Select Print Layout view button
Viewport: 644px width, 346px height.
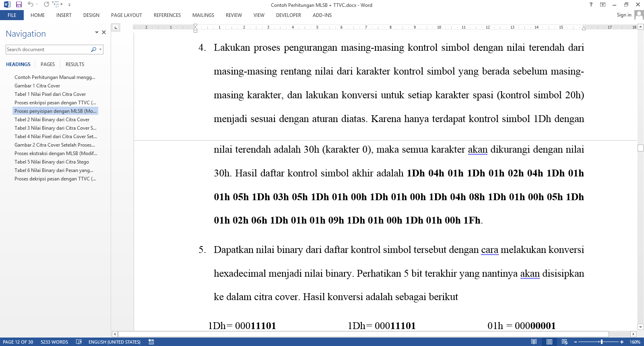click(549, 342)
